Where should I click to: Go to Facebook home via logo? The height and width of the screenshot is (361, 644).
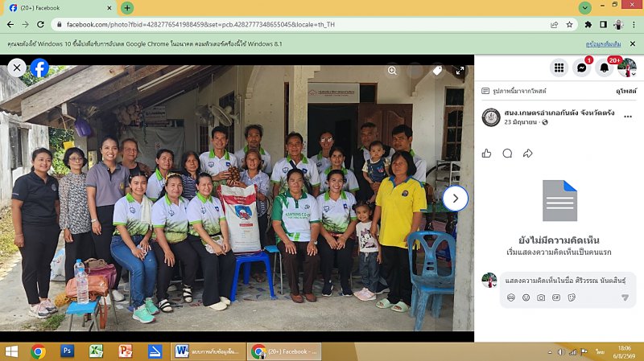click(39, 68)
